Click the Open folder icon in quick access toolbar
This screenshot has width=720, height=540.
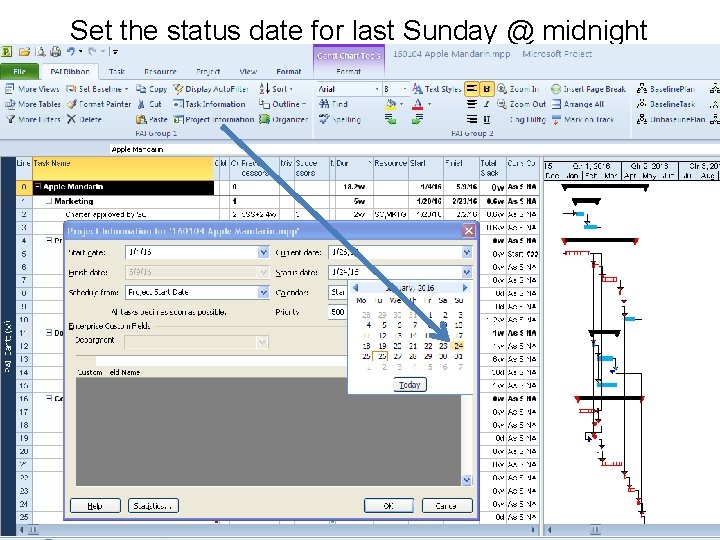24,52
